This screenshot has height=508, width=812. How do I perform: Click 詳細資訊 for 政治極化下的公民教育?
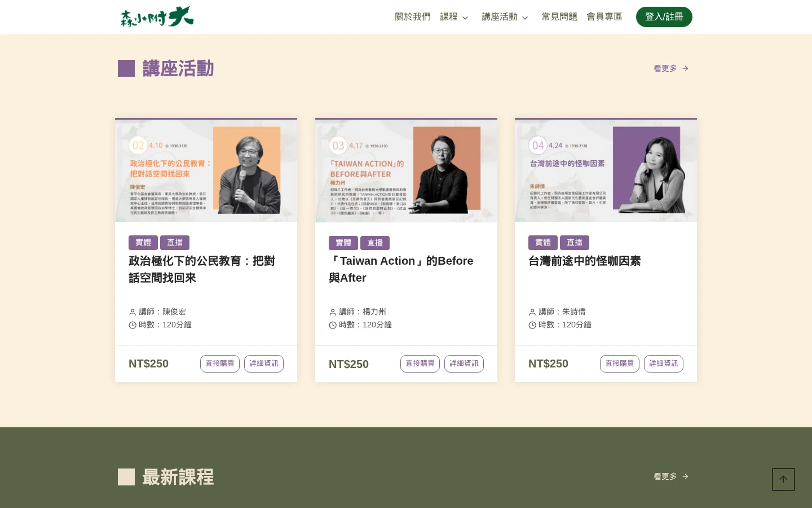tap(264, 364)
